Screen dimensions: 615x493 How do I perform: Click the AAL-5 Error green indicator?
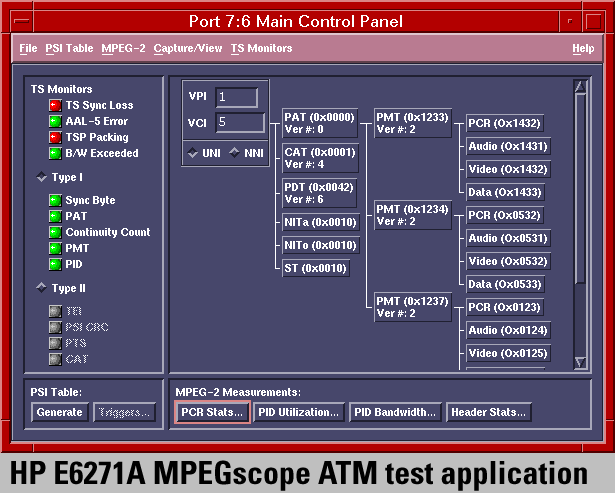click(x=55, y=121)
